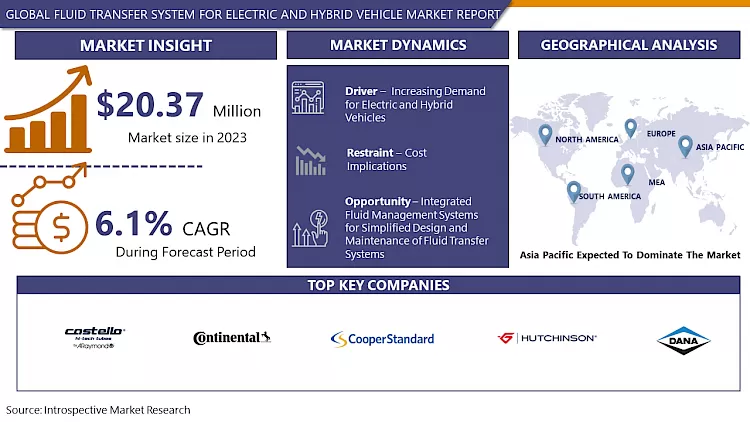Click the Europe map pin
The height and width of the screenshot is (422, 750).
[x=630, y=128]
